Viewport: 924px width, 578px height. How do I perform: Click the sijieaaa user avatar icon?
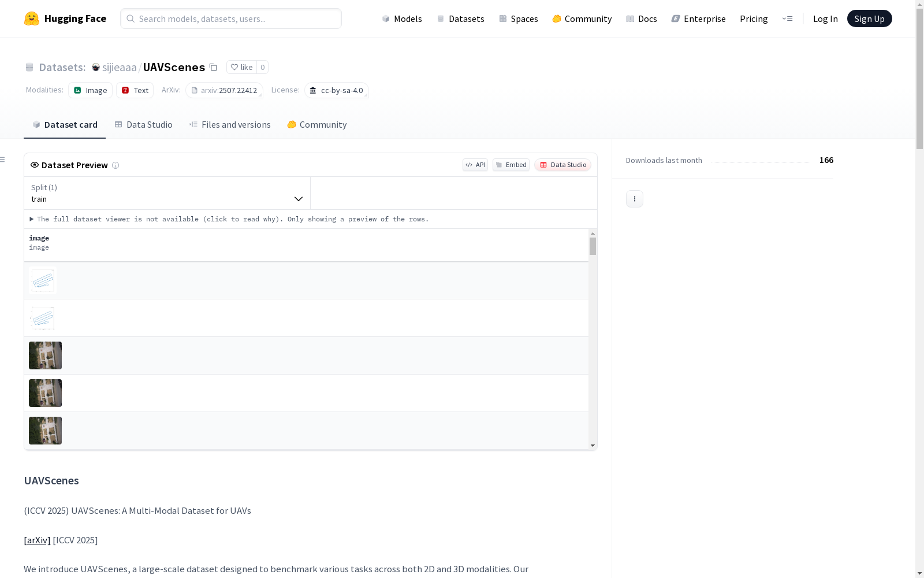[x=96, y=67]
